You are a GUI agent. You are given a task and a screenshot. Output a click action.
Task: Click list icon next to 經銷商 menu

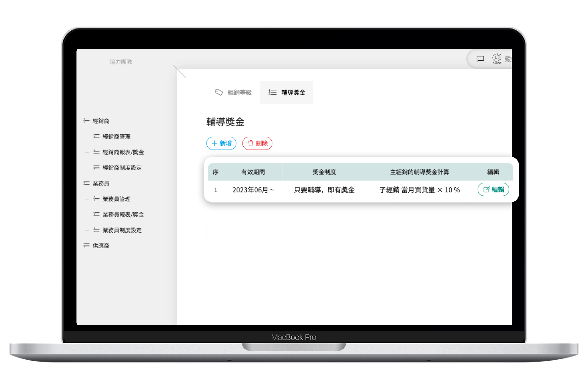pyautogui.click(x=86, y=121)
